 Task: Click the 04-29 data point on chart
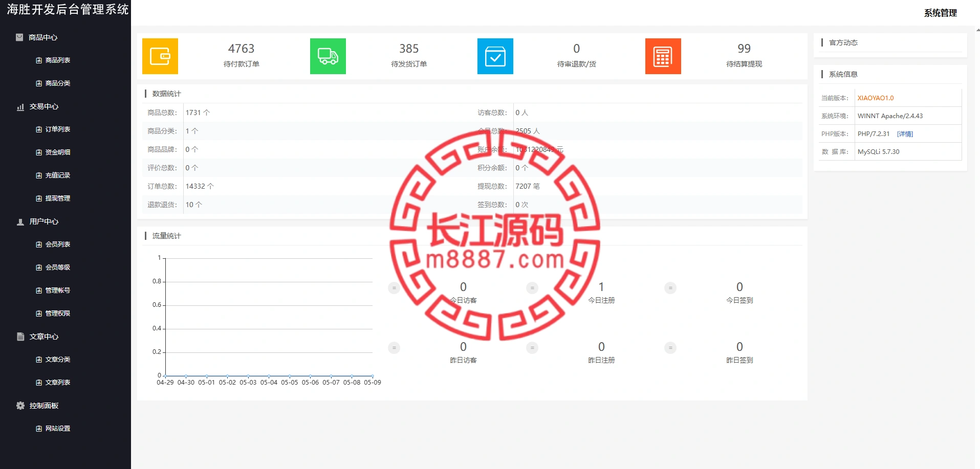pos(165,376)
